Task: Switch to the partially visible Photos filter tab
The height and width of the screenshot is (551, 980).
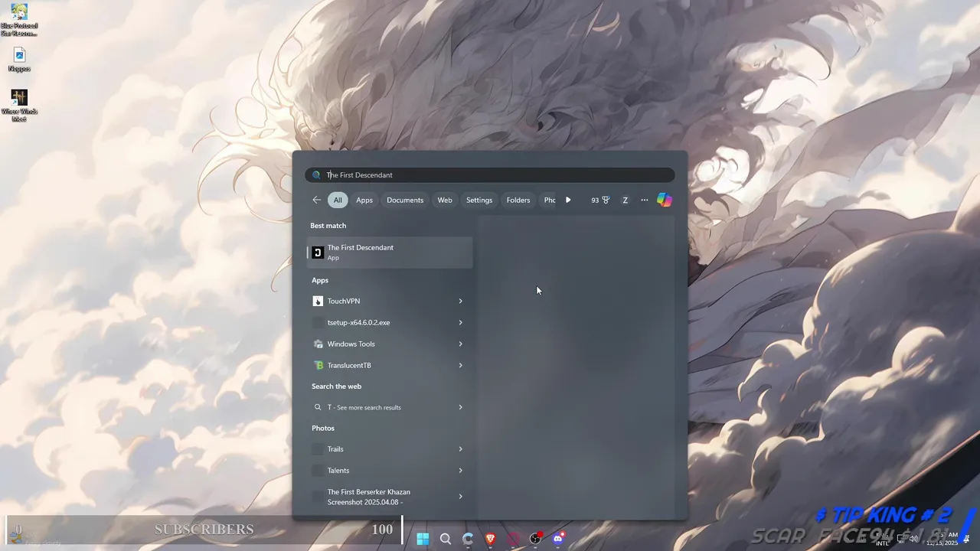Action: tap(549, 200)
